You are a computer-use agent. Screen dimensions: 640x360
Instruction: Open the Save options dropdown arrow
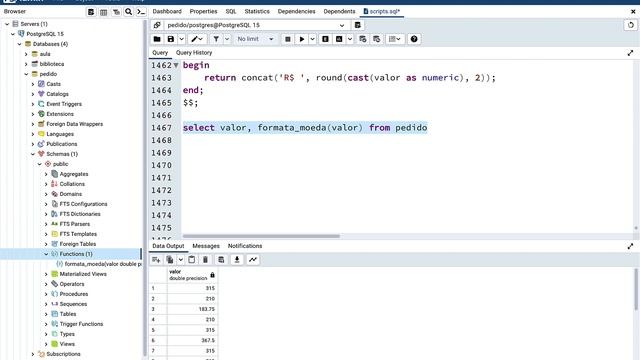click(182, 39)
